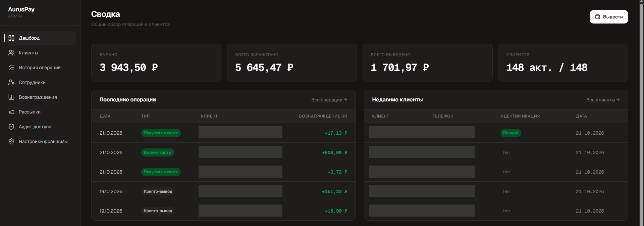Click the Вознаграждения chart icon
This screenshot has width=644, height=226.
click(11, 97)
